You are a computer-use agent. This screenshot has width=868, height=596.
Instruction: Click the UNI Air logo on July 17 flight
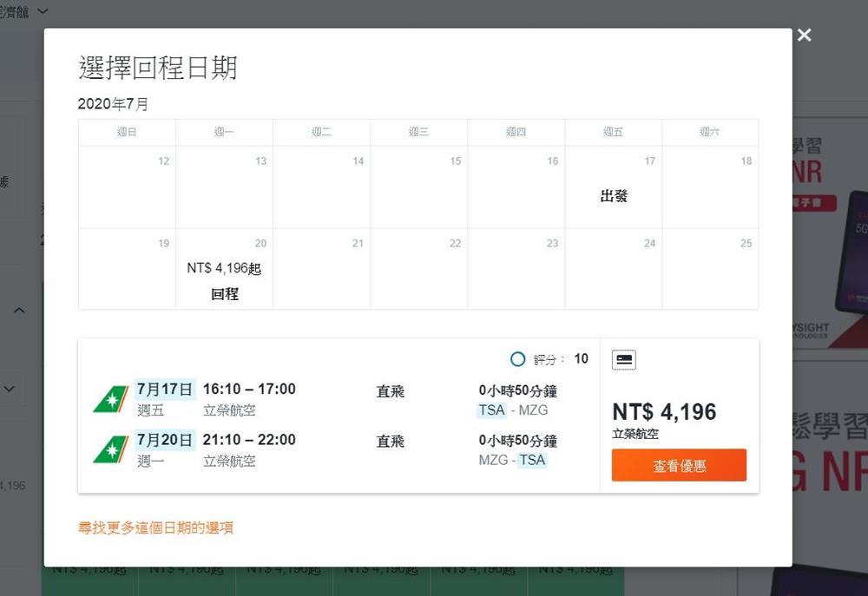point(110,399)
